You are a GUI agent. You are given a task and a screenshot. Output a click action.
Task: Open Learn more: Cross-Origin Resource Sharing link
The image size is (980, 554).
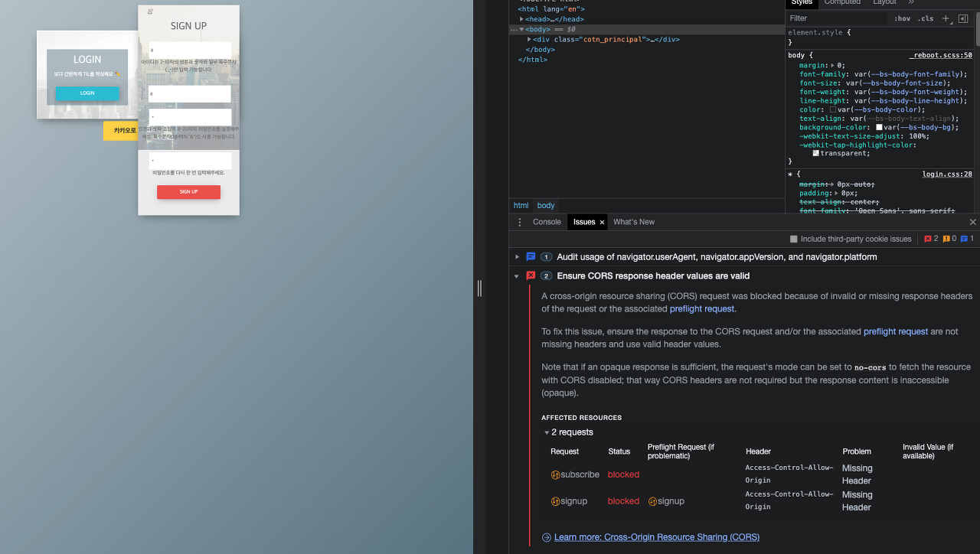coord(657,537)
